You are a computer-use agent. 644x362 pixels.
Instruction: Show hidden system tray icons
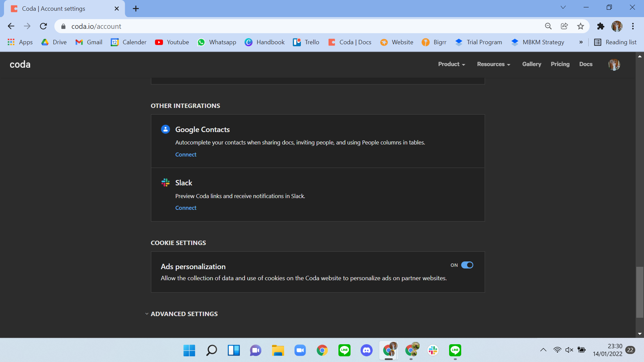click(543, 350)
